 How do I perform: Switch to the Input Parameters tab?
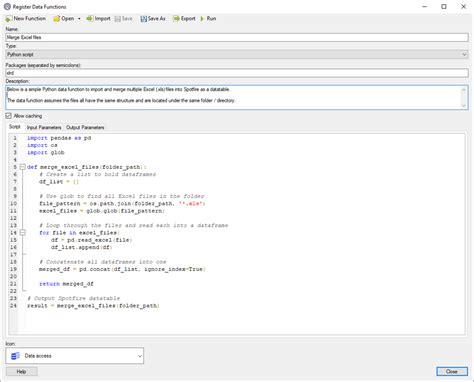point(44,128)
